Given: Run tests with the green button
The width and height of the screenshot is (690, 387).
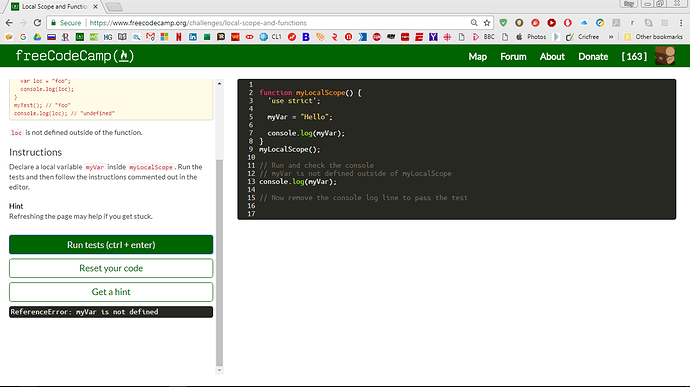Looking at the screenshot, I should (x=111, y=245).
